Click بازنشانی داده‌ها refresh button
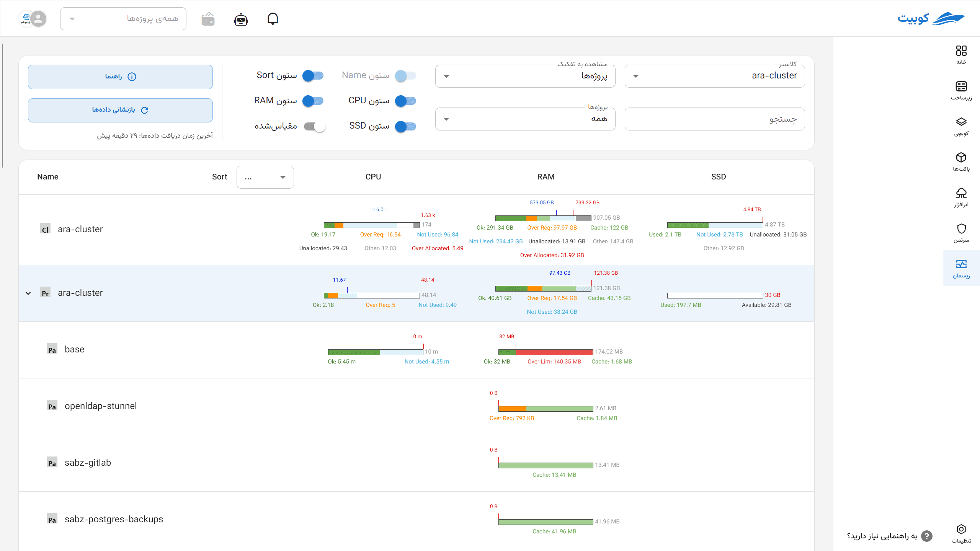 [120, 110]
